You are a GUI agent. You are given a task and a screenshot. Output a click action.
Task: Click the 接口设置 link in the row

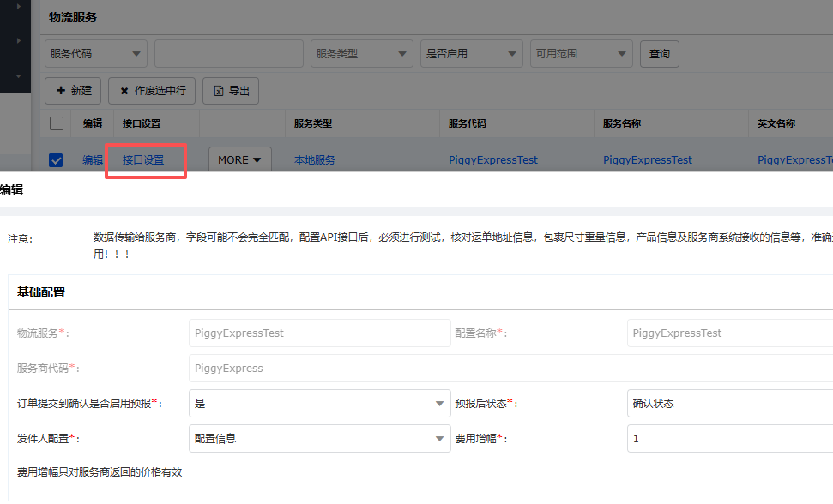[143, 160]
